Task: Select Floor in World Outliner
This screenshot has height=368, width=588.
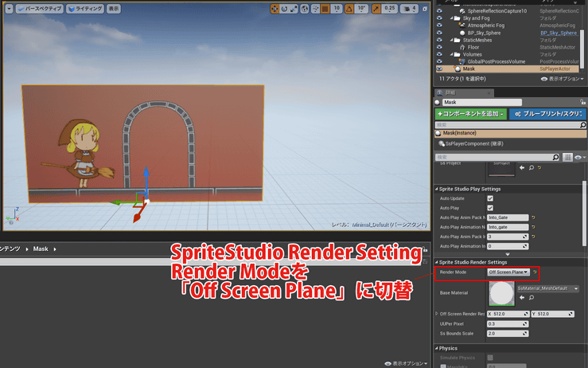Action: click(473, 47)
